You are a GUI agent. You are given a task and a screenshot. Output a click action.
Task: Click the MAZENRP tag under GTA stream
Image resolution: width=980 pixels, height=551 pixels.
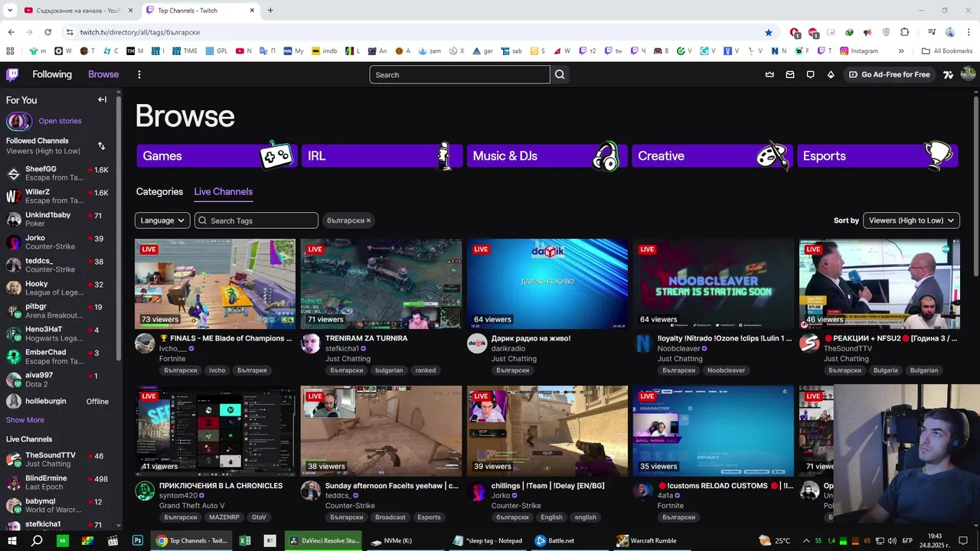[224, 517]
